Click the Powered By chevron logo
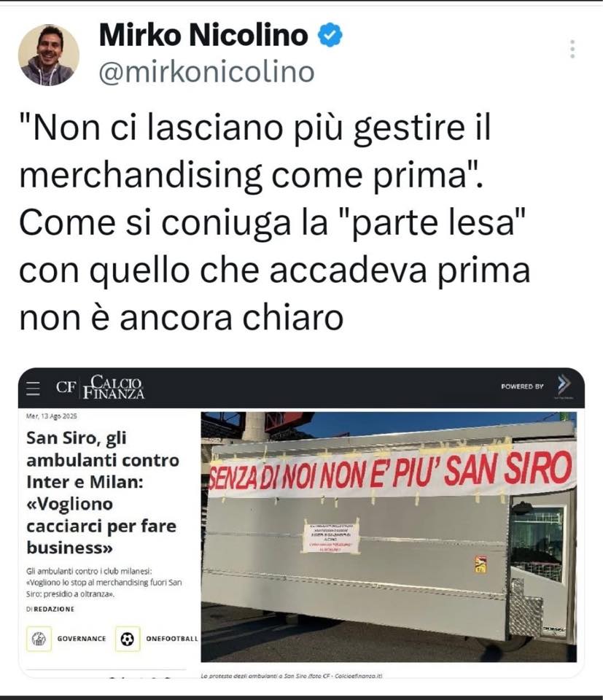 (564, 386)
